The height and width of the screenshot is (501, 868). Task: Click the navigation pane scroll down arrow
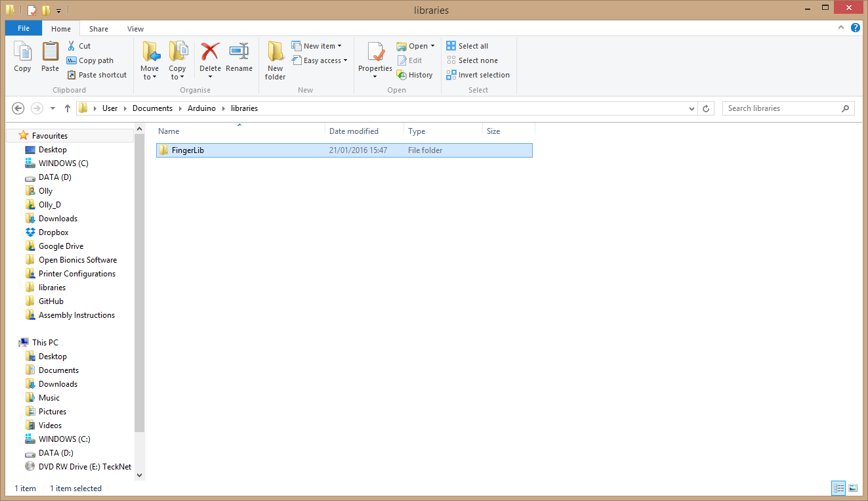139,475
